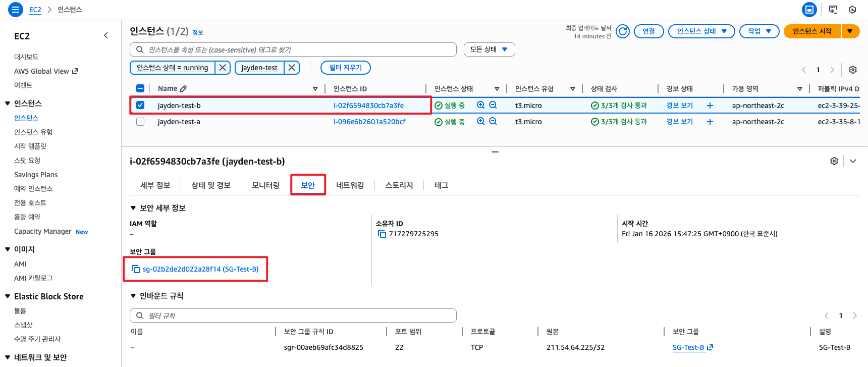Open the 작업 actions dropdown
The image size is (868, 367).
click(759, 31)
